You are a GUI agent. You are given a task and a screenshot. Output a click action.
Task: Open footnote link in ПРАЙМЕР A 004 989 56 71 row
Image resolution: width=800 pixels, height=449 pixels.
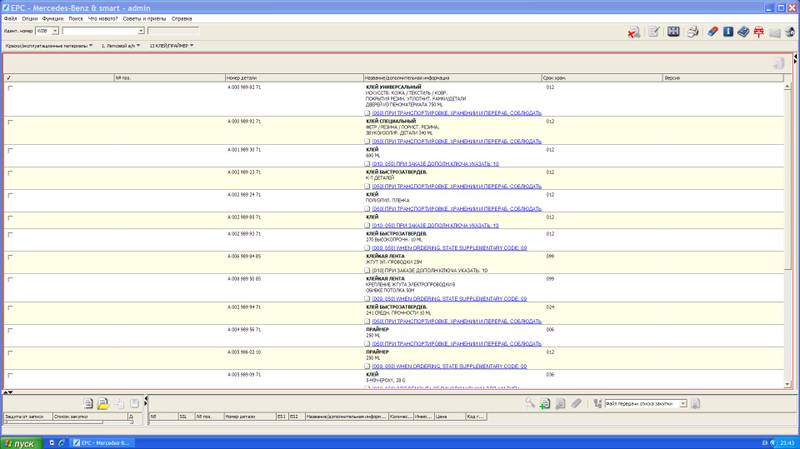pyautogui.click(x=457, y=344)
